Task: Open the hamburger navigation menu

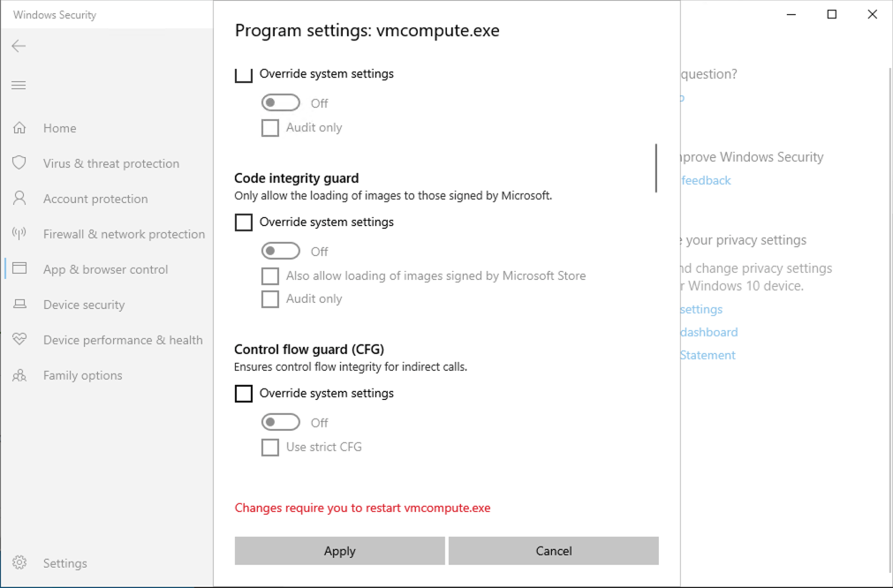Action: 19,86
